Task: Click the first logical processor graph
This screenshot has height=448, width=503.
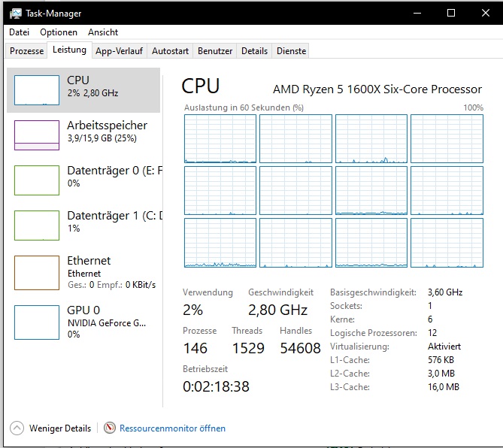Action: [220, 139]
